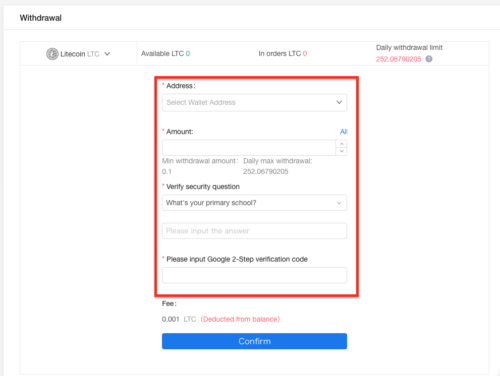
Task: Click the Litecoin coin logo icon
Action: pyautogui.click(x=52, y=54)
